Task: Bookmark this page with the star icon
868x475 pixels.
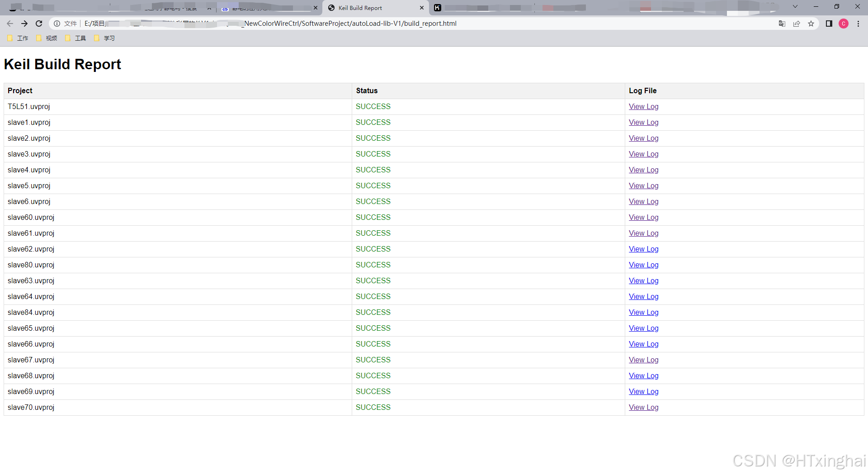Action: point(811,24)
